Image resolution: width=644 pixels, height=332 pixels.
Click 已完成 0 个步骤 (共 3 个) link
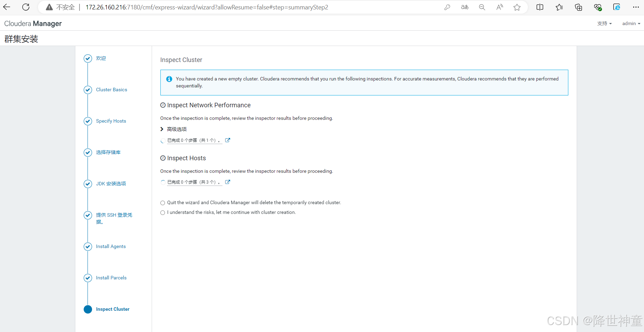coord(194,182)
